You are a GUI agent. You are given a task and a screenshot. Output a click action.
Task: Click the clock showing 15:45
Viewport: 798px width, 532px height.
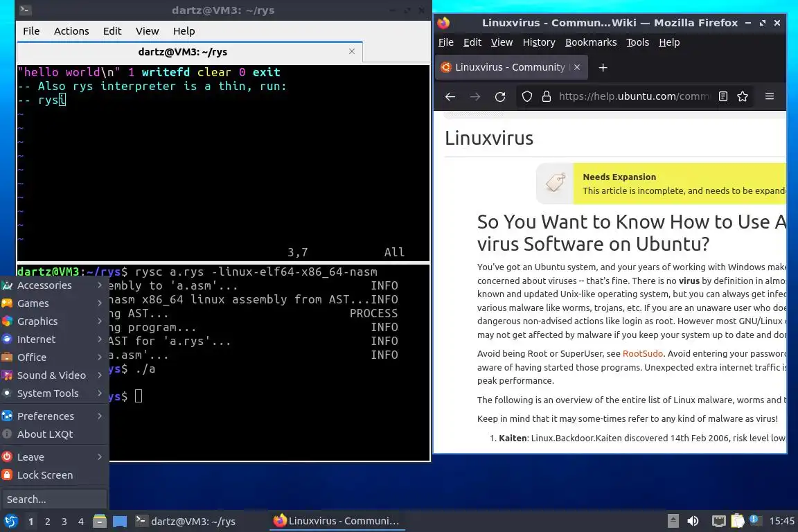tap(781, 521)
